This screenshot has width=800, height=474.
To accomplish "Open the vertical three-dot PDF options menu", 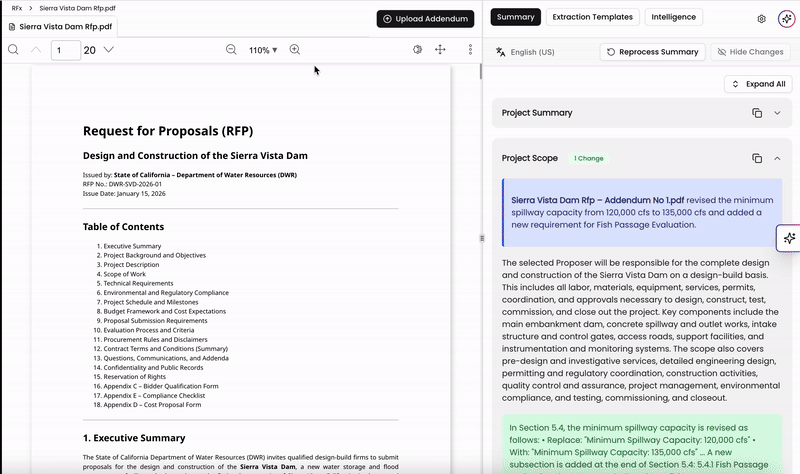I will point(470,49).
